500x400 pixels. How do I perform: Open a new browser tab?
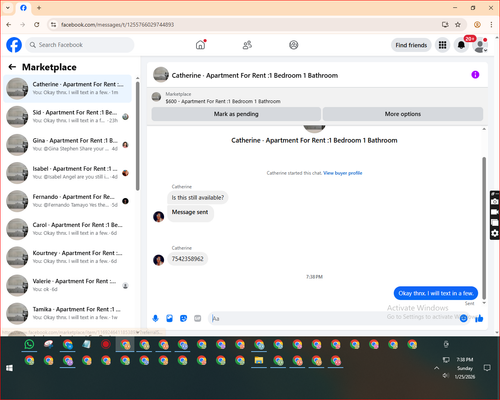[x=39, y=8]
